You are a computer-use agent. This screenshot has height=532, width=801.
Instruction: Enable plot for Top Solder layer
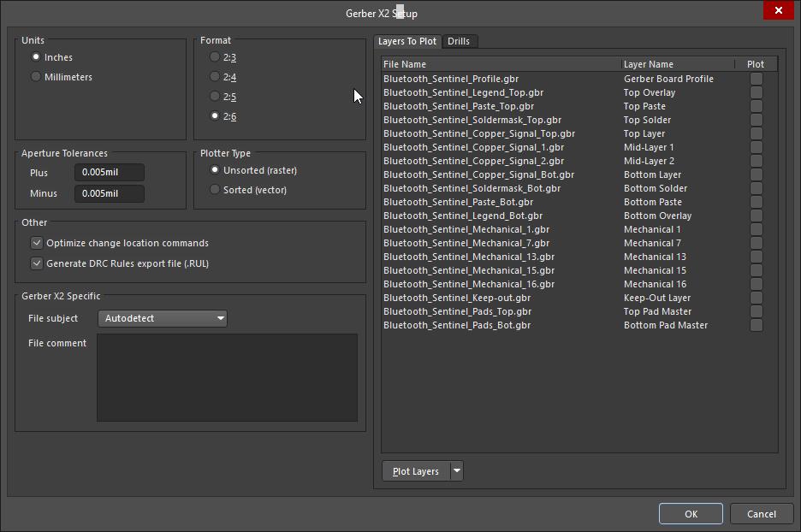pos(756,120)
